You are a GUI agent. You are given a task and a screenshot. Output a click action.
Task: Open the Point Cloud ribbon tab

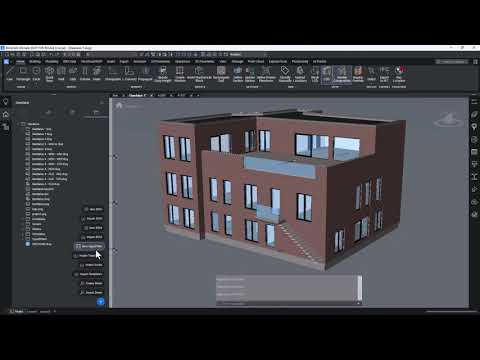click(256, 62)
